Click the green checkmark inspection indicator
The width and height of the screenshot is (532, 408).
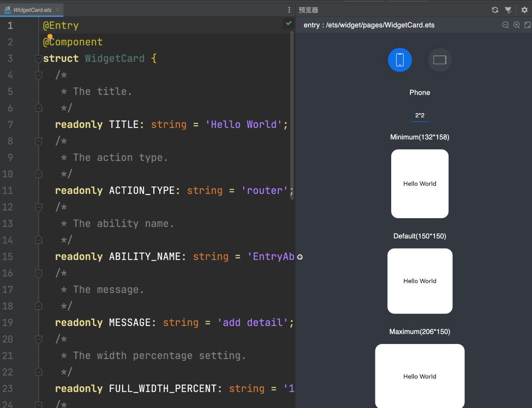click(289, 23)
